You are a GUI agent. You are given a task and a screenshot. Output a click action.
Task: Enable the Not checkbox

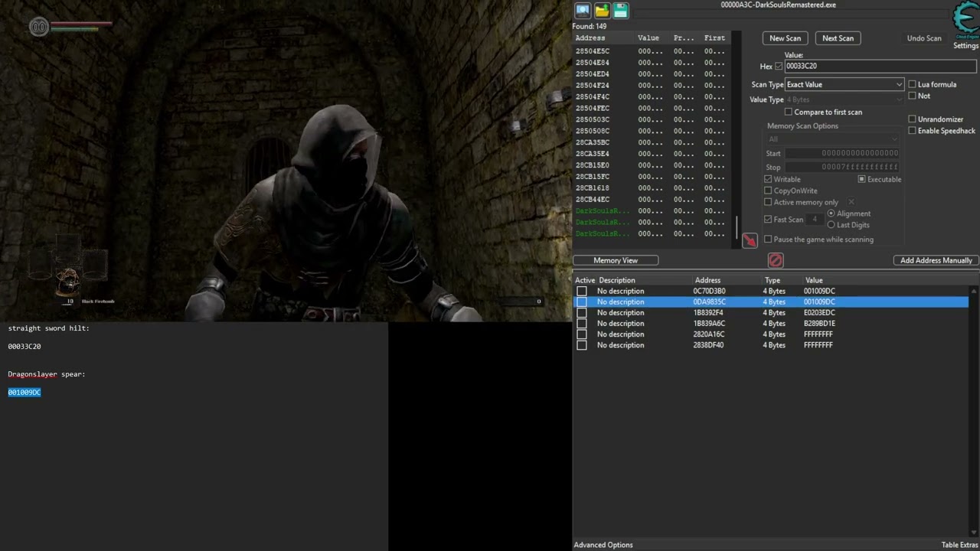[x=912, y=96]
